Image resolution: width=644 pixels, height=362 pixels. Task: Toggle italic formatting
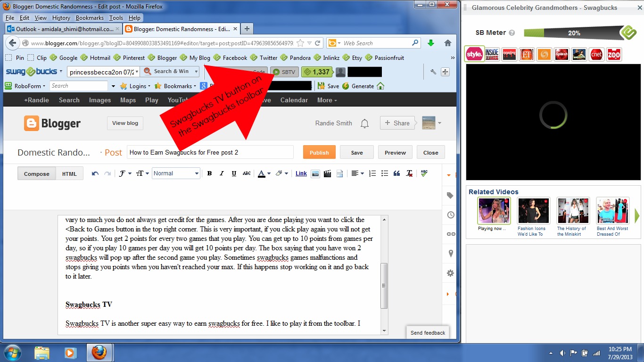[x=222, y=173]
